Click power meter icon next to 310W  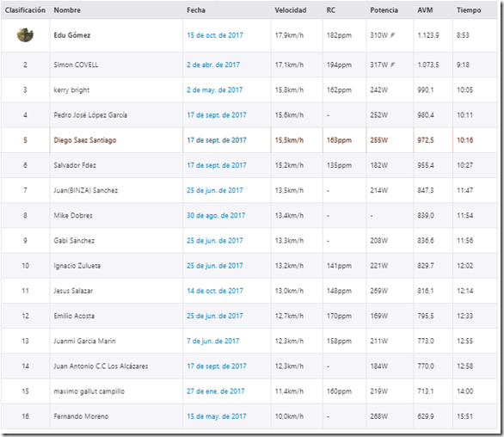(392, 35)
